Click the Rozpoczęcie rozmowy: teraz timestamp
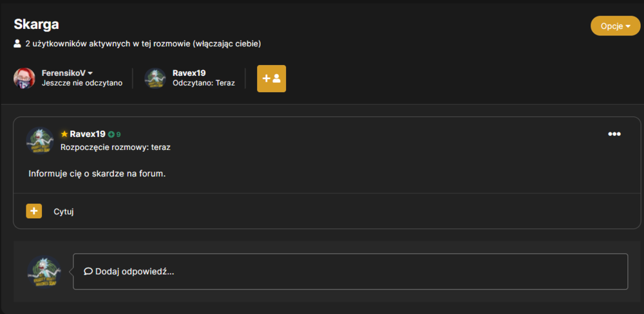Screen dimensions: 644x314 pos(115,147)
